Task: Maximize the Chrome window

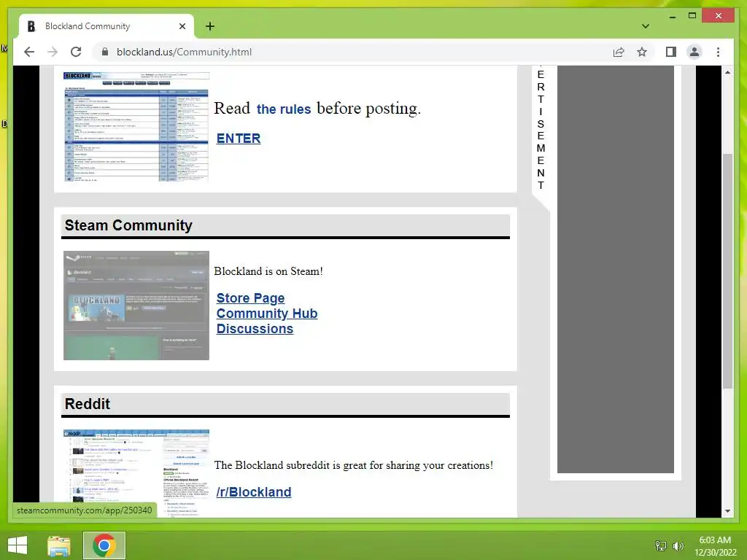Action: click(x=692, y=16)
